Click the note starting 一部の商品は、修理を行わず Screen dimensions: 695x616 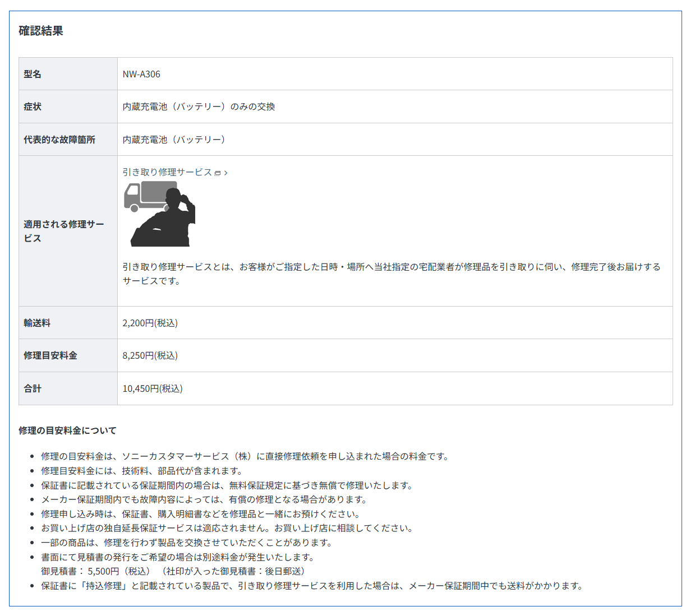188,543
